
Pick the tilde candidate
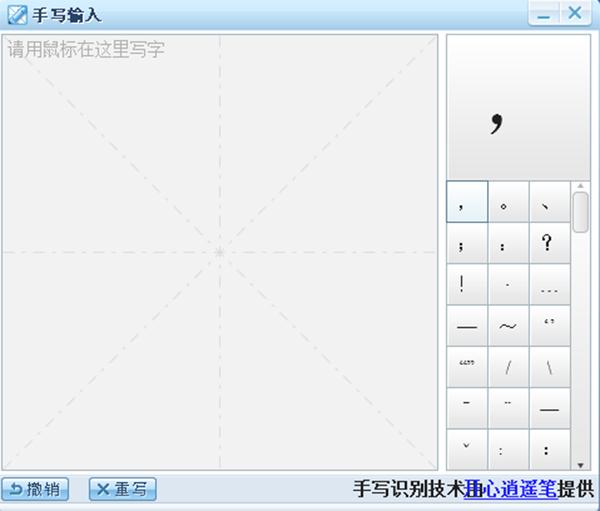pos(509,326)
